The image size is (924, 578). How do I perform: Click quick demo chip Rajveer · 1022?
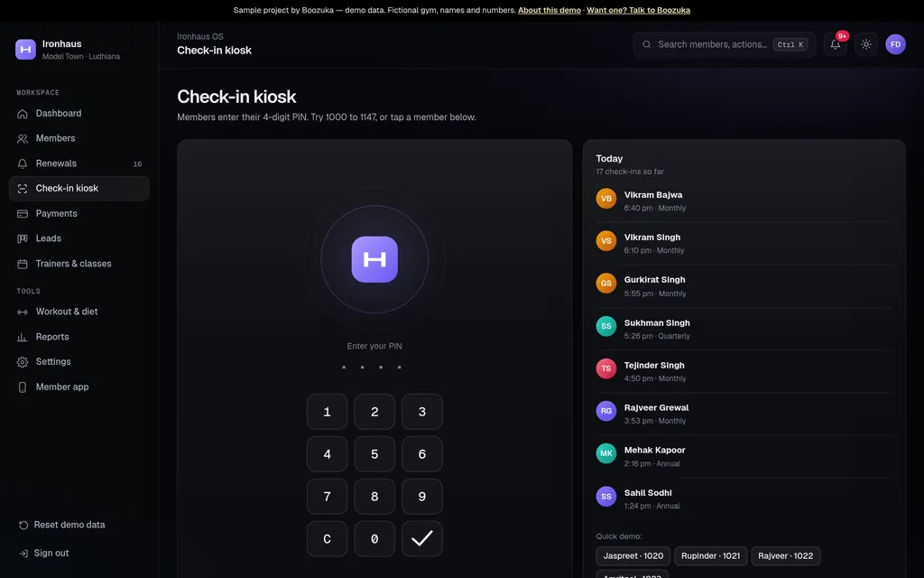(786, 556)
